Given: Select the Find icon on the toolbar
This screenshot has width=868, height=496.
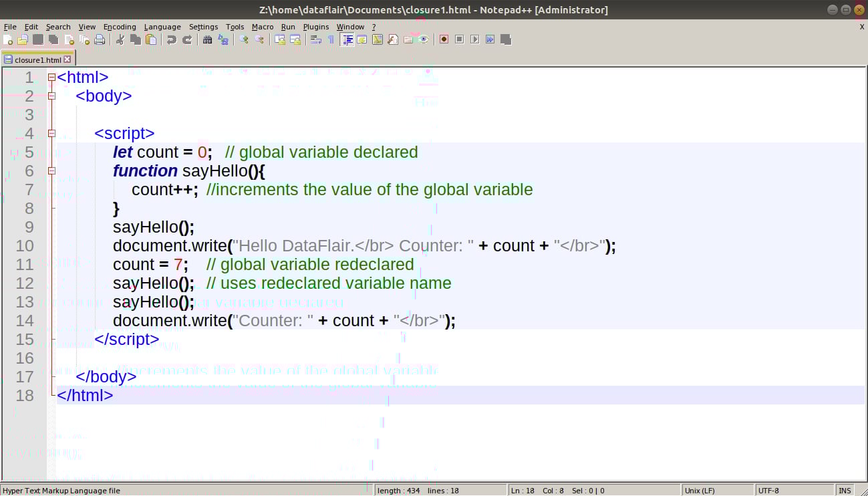Looking at the screenshot, I should (209, 39).
